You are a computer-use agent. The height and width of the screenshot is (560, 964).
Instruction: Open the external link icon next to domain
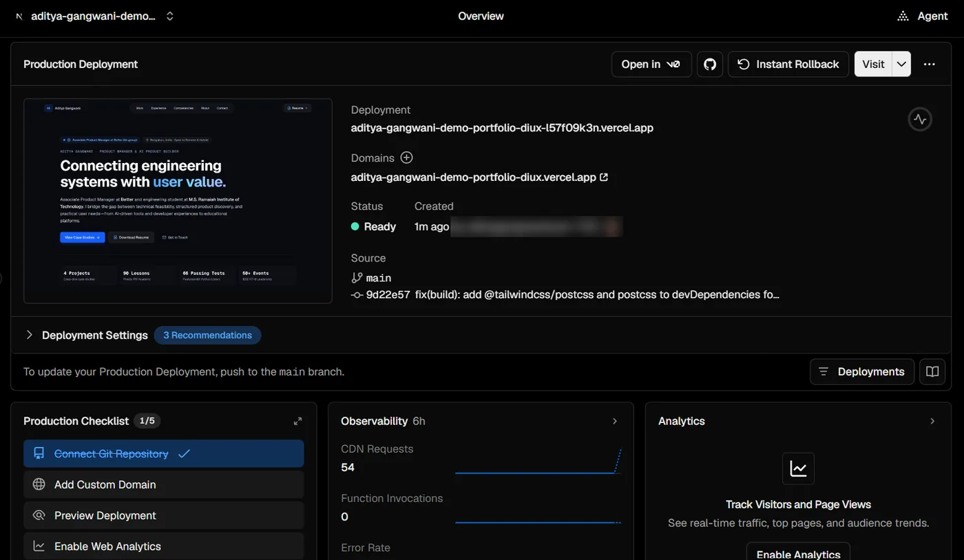(x=604, y=177)
